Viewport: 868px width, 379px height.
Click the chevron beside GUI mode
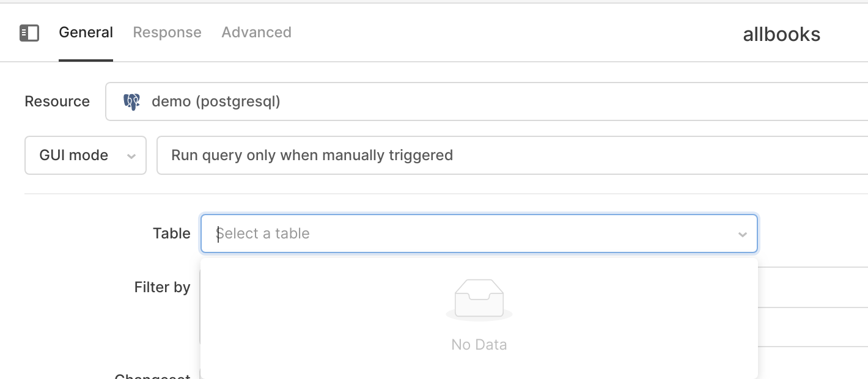tap(131, 156)
